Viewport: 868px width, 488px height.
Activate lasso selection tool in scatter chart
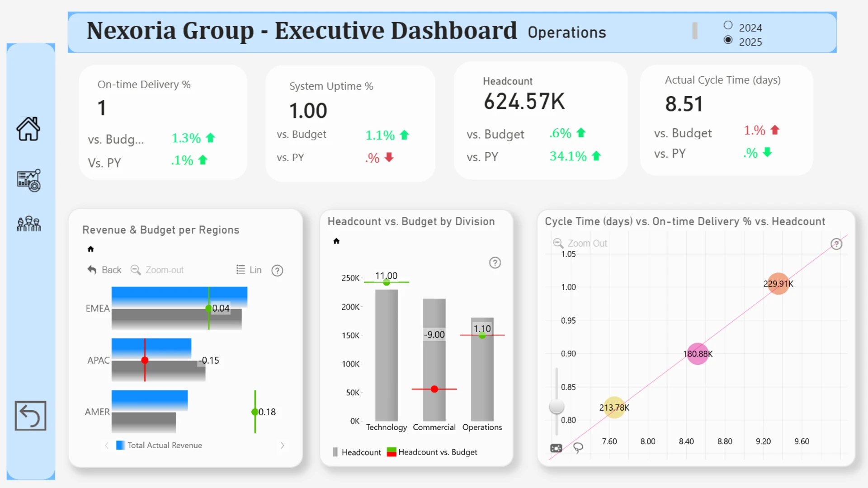pos(578,447)
